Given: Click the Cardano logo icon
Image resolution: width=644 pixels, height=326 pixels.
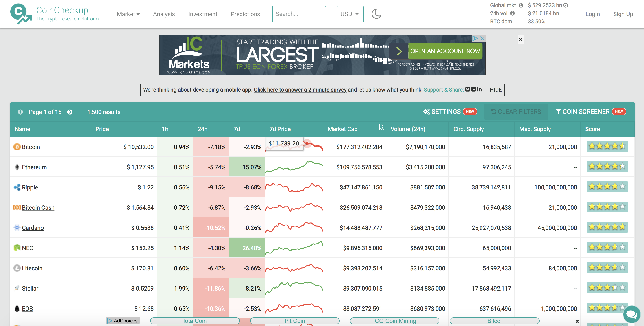Looking at the screenshot, I should pos(17,228).
